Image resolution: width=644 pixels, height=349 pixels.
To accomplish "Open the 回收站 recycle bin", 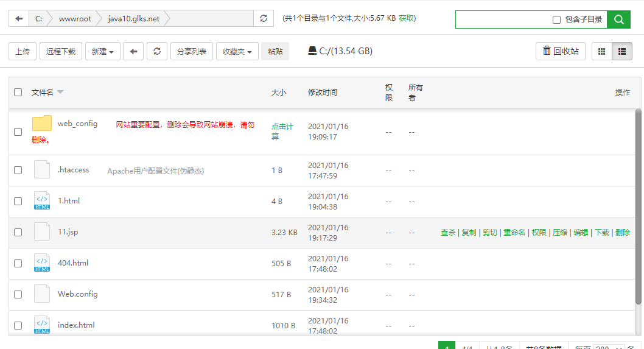I will click(560, 51).
